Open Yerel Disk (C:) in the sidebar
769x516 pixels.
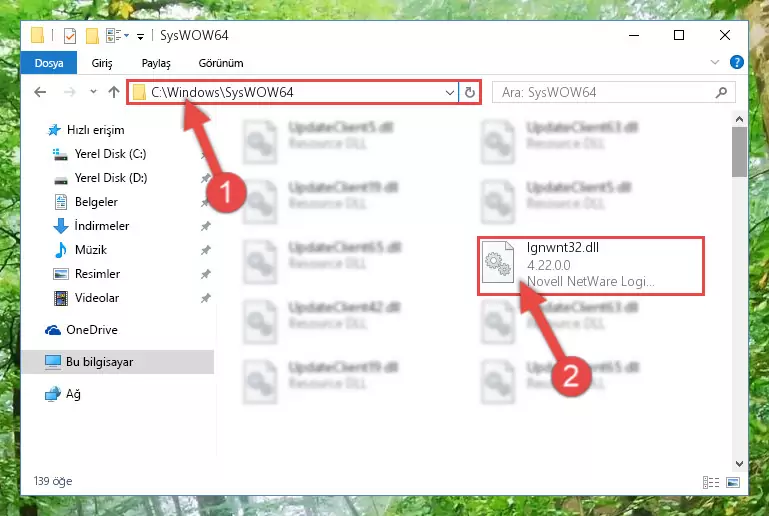pyautogui.click(x=110, y=154)
